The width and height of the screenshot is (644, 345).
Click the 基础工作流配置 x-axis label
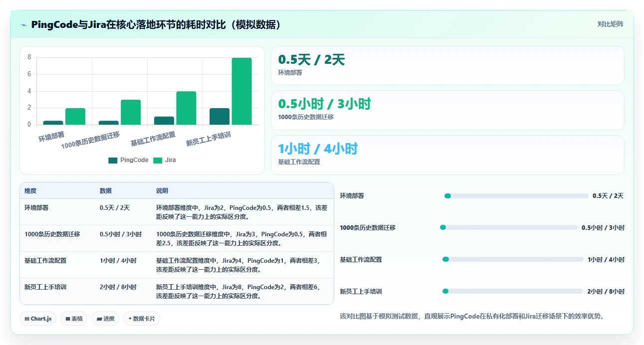(x=153, y=139)
